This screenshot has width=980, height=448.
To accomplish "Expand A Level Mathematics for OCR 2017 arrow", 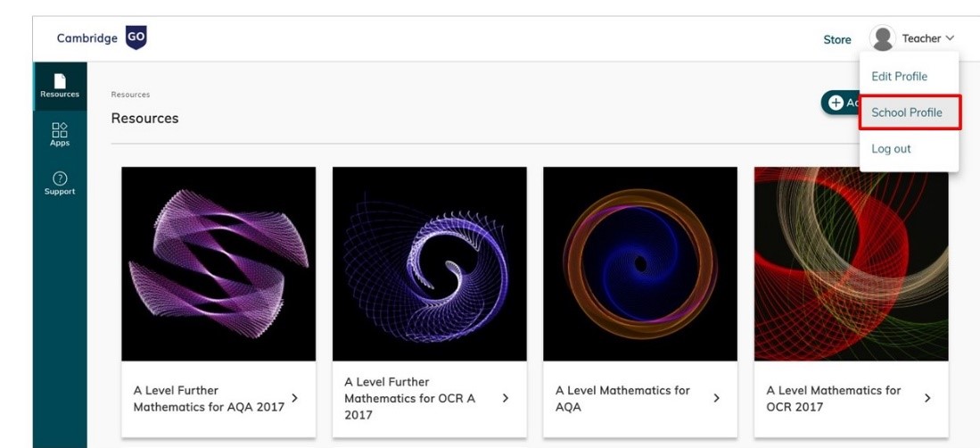I will (x=927, y=398).
